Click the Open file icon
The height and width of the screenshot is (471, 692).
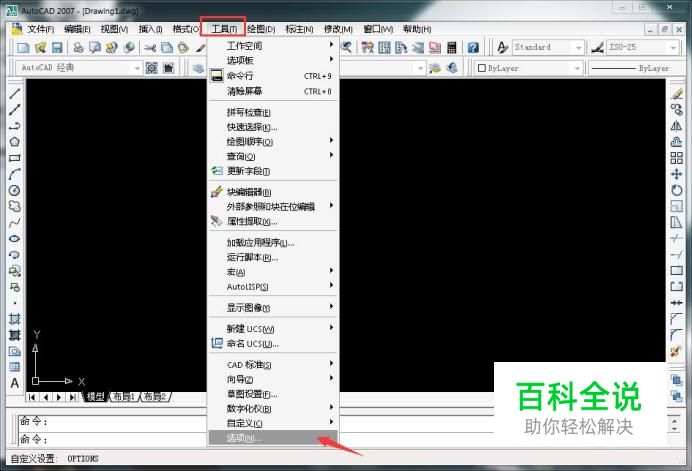point(40,47)
